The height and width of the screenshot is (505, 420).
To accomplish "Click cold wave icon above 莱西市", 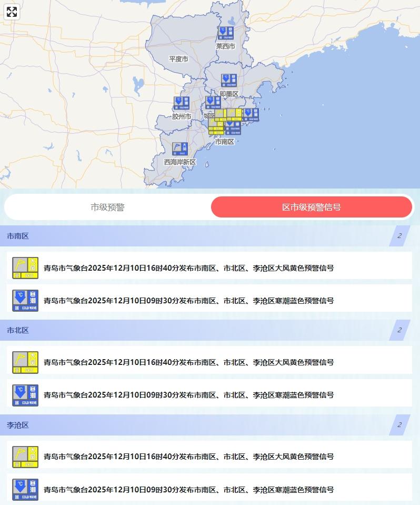I will [225, 33].
